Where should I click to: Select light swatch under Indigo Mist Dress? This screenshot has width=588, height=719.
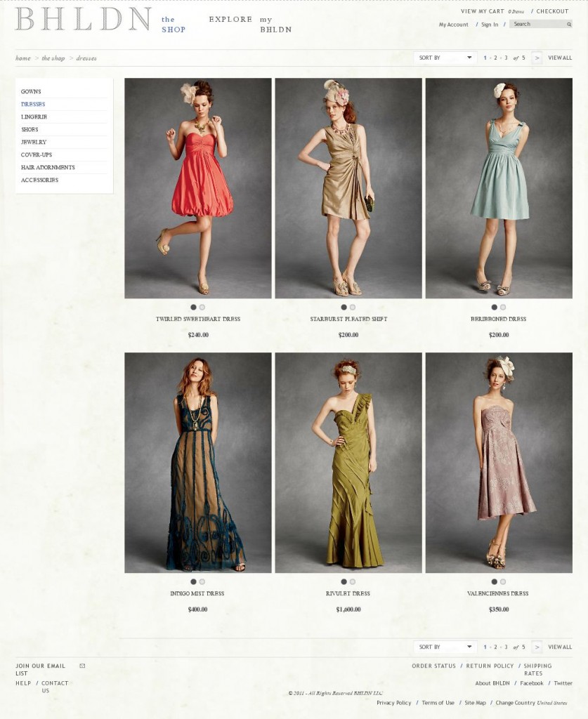(202, 581)
